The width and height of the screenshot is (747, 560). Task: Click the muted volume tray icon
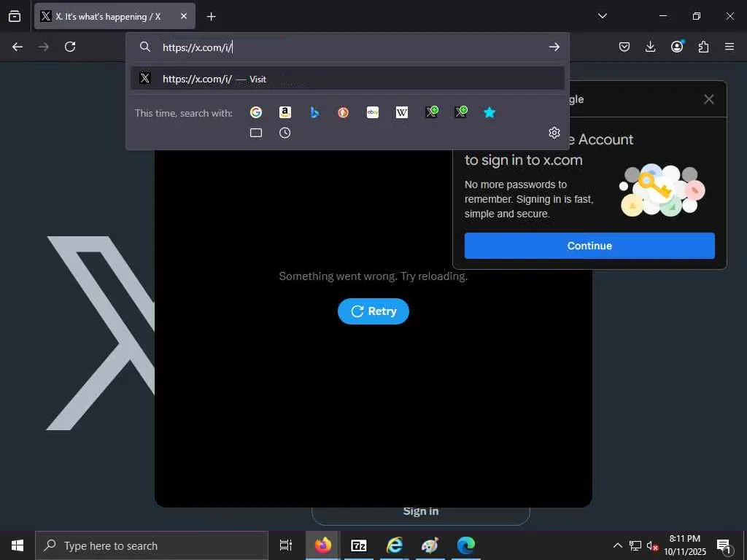tap(652, 546)
